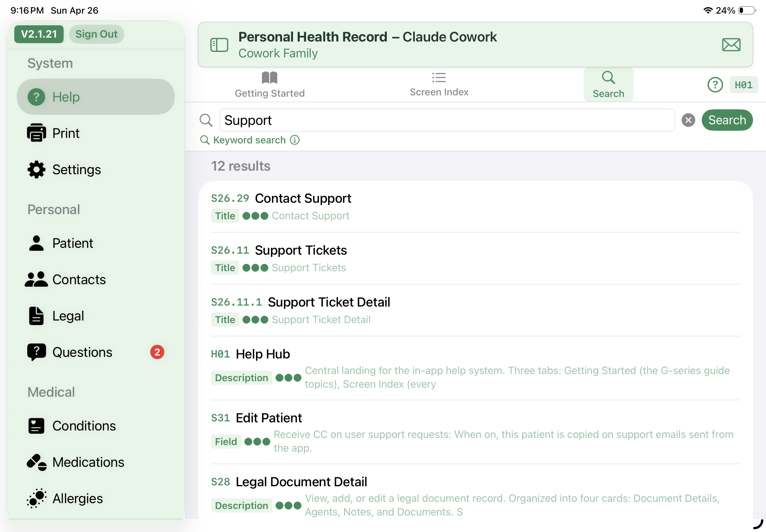Focus the search field containing Support
The image size is (766, 532).
point(447,120)
